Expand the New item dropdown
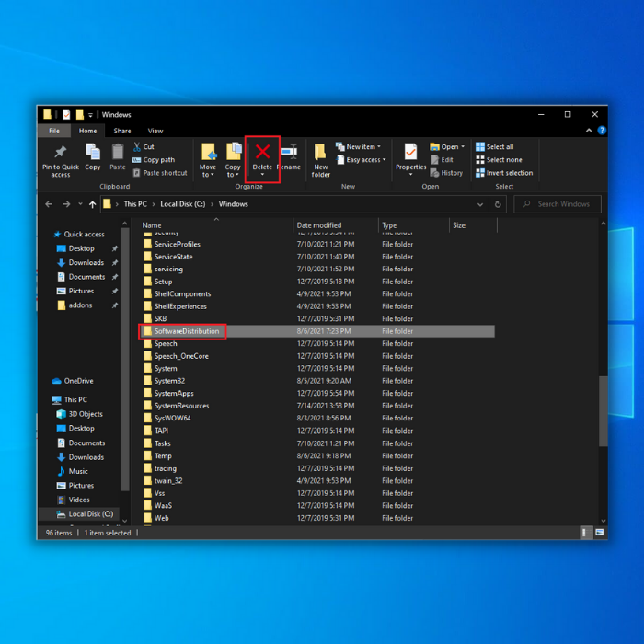 point(359,147)
